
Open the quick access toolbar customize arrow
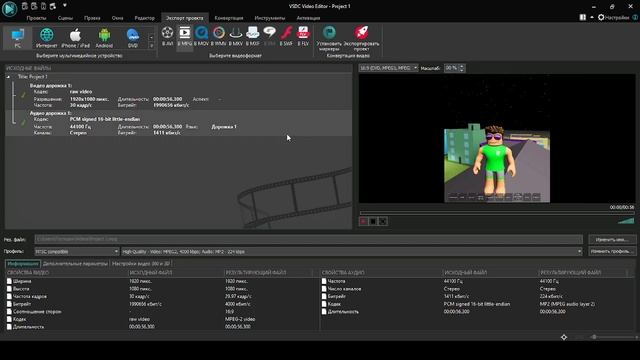click(64, 6)
